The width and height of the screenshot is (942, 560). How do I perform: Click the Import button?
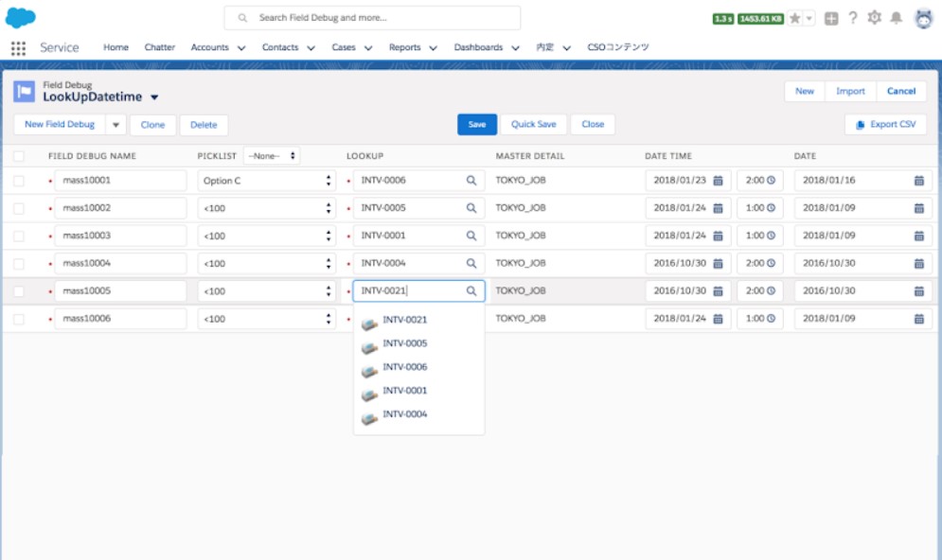pos(850,91)
